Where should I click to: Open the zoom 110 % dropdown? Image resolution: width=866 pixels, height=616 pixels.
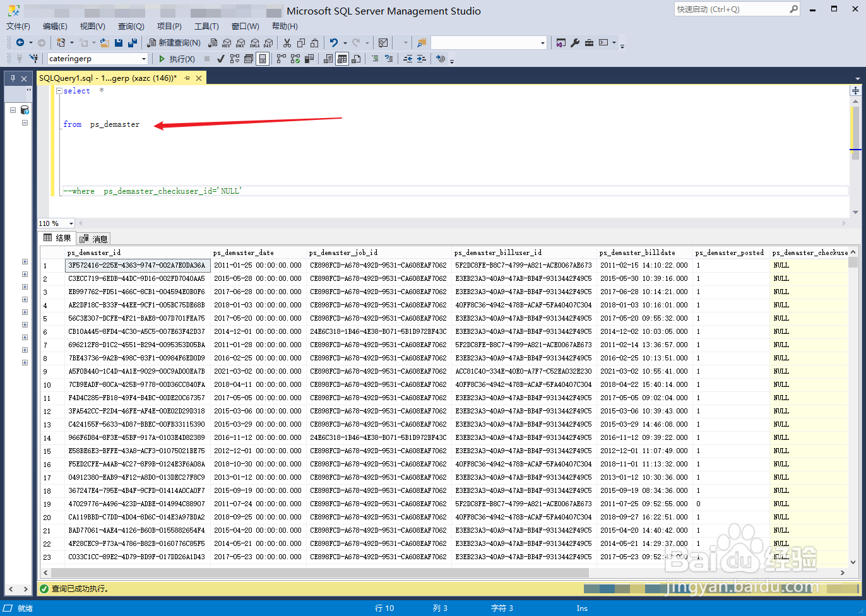point(71,223)
